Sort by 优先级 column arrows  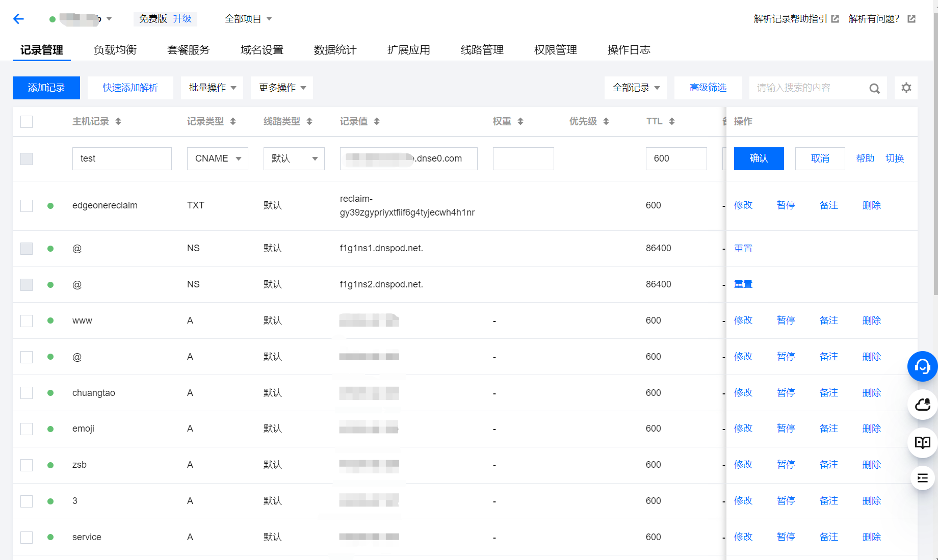(606, 121)
